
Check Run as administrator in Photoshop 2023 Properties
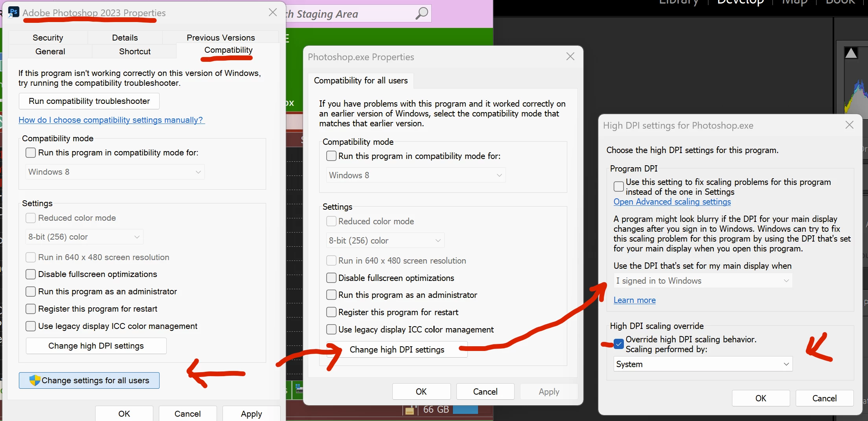point(31,292)
